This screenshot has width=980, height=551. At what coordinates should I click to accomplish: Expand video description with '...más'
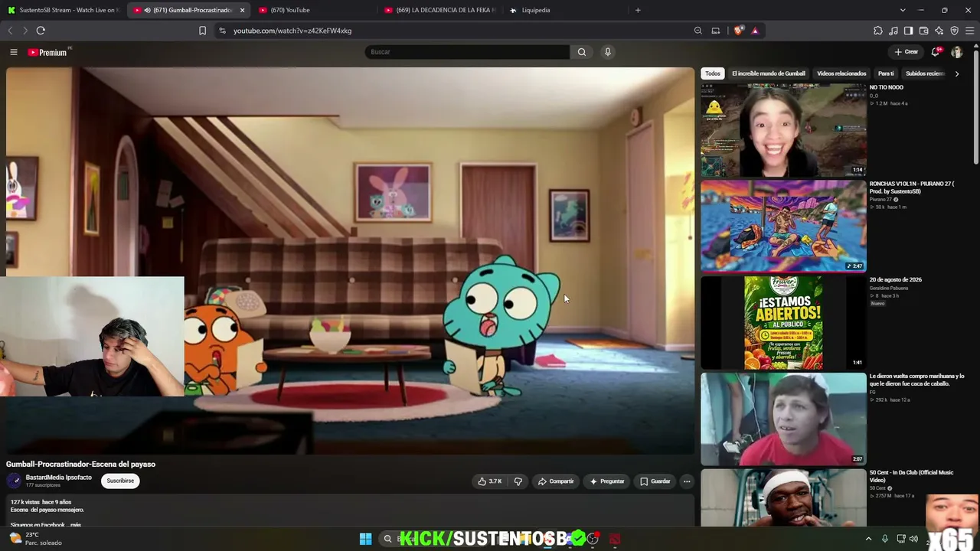(x=75, y=525)
